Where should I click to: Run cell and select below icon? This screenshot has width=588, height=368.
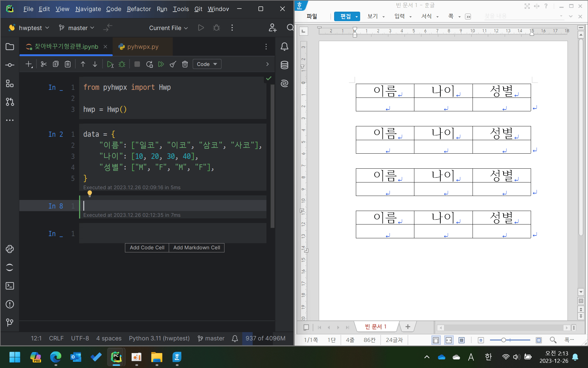pos(110,64)
